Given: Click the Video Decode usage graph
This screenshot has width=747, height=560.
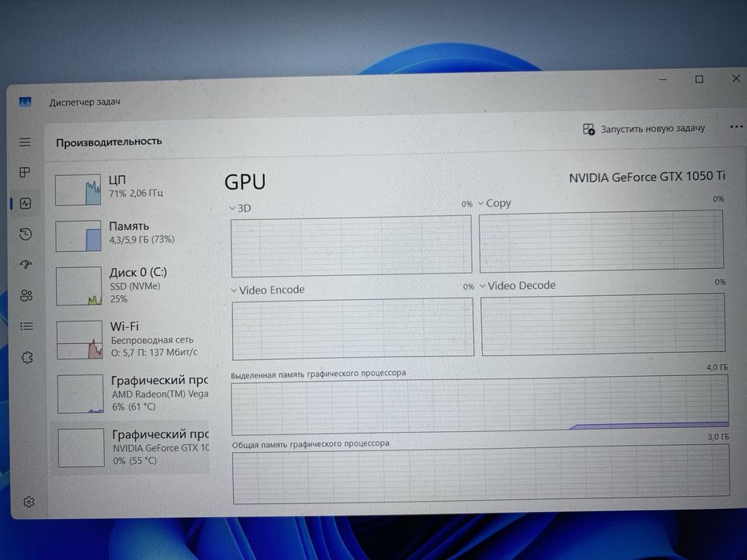Looking at the screenshot, I should pos(603,324).
